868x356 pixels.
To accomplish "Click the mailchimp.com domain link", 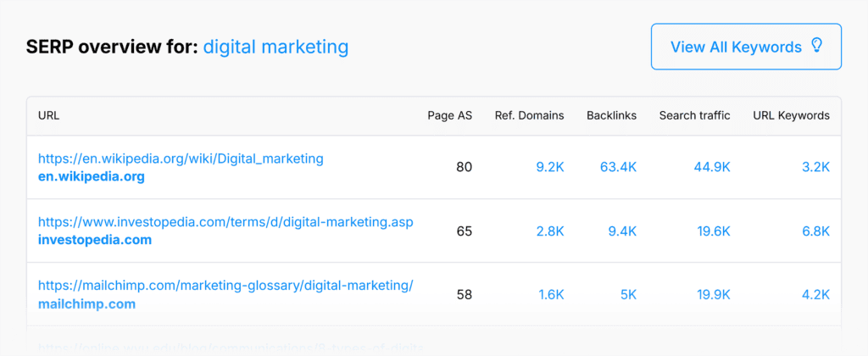I will (86, 303).
